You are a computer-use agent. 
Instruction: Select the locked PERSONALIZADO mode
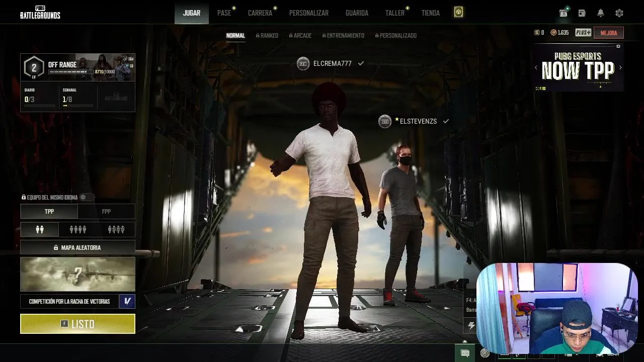coord(396,36)
